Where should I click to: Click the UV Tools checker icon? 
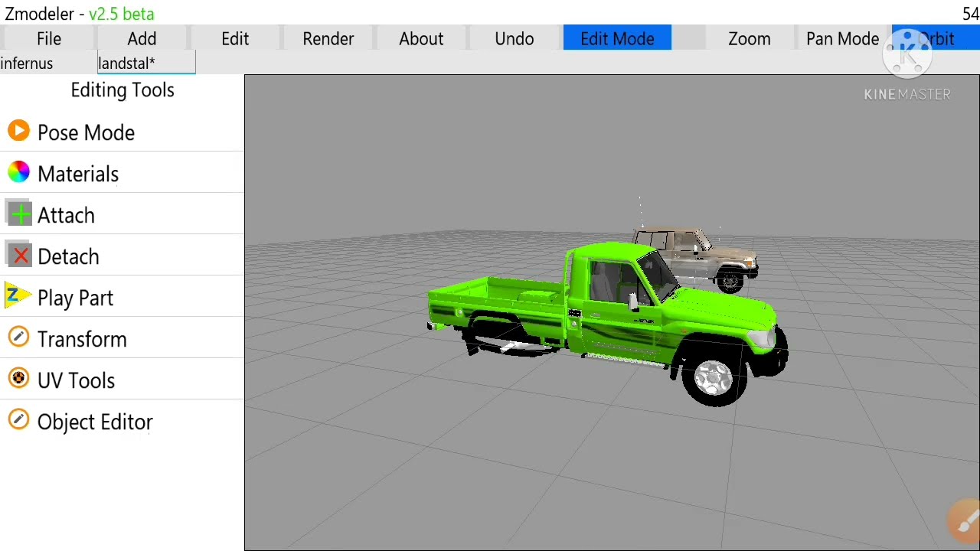[x=18, y=379]
